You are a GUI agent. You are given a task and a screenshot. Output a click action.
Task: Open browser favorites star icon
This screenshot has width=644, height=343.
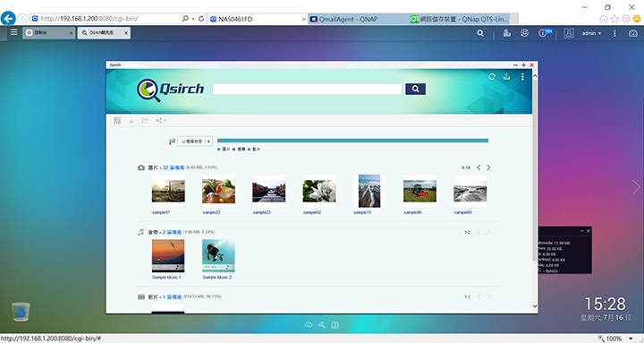(614, 19)
